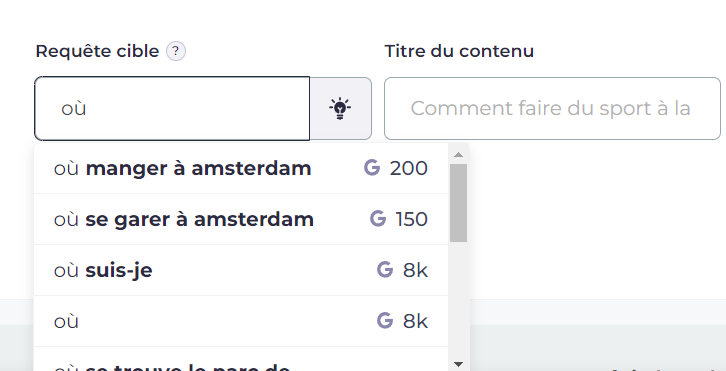Click the 8k volume for où suis-je

[415, 270]
